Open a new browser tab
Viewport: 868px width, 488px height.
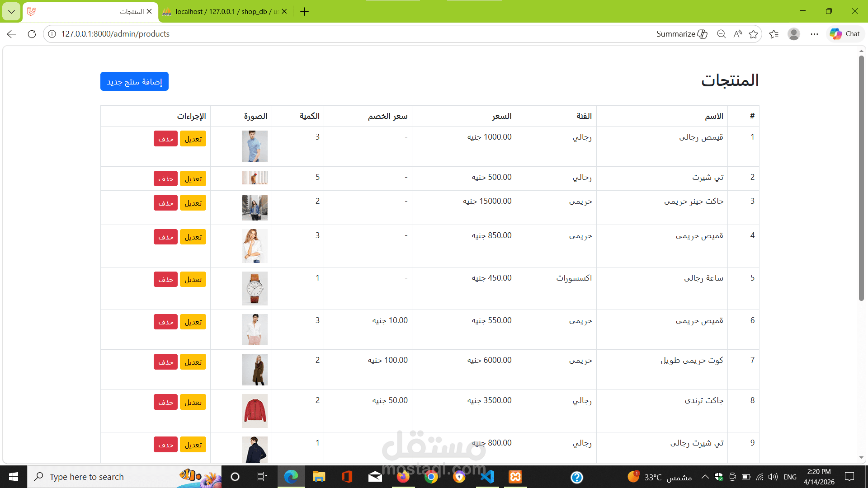tap(304, 12)
